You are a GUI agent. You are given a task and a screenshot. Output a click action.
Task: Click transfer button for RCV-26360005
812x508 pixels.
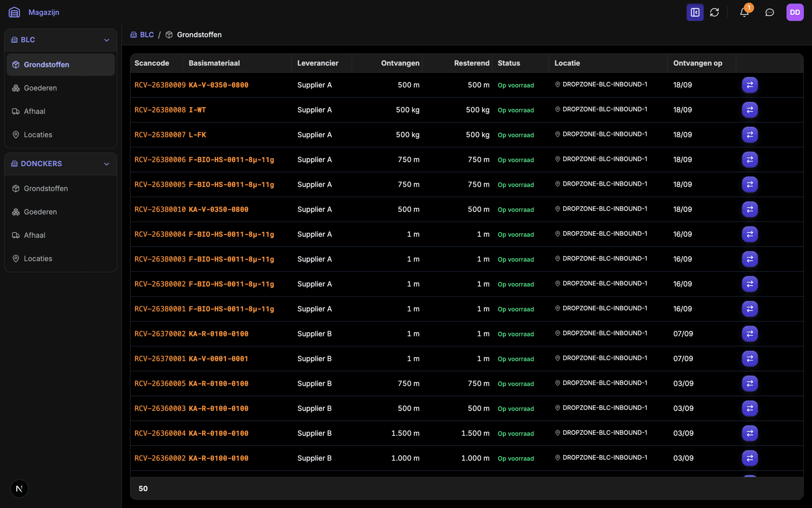click(x=750, y=384)
